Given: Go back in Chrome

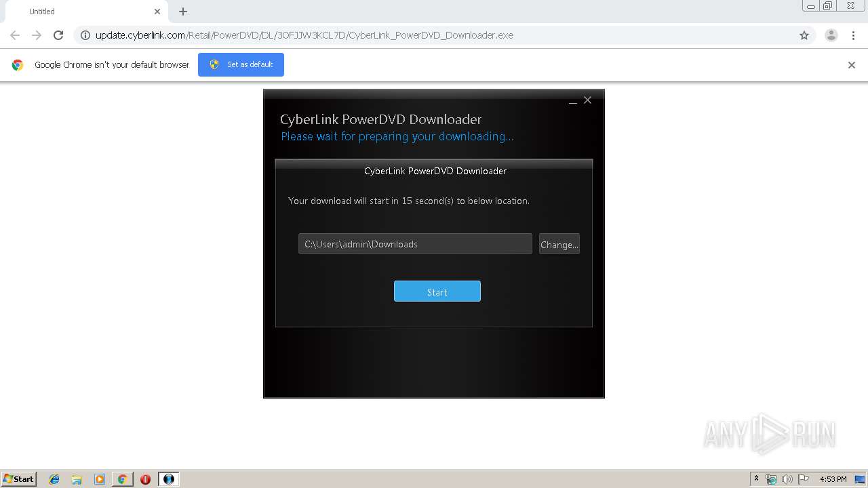Looking at the screenshot, I should tap(15, 35).
